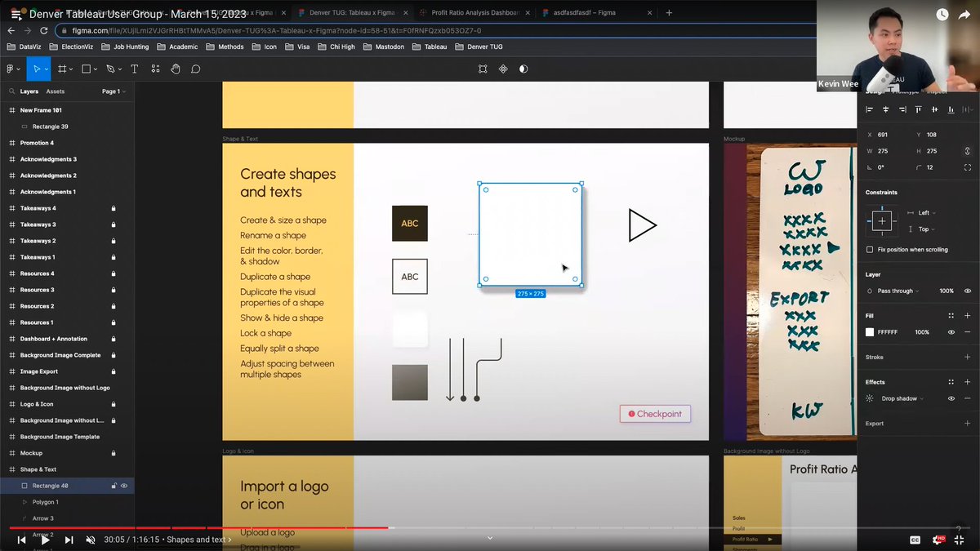Click the Edit object toolbar icon

(x=483, y=69)
